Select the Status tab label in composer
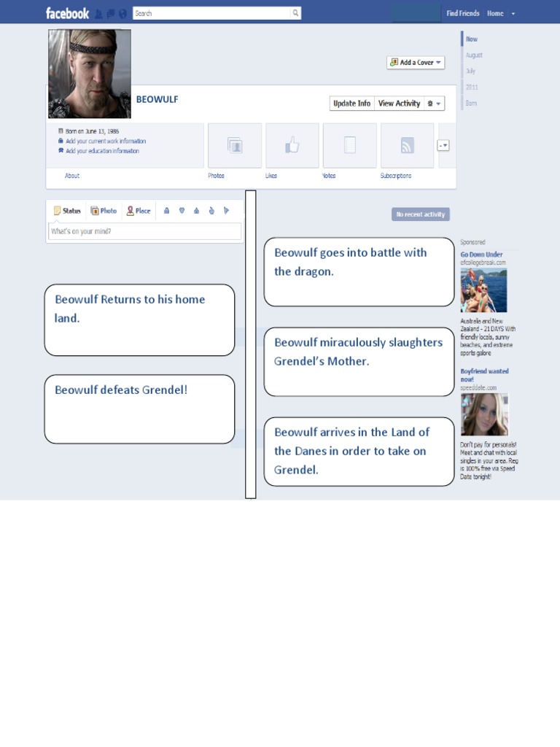Image resolution: width=560 pixels, height=747 pixels. (x=71, y=211)
